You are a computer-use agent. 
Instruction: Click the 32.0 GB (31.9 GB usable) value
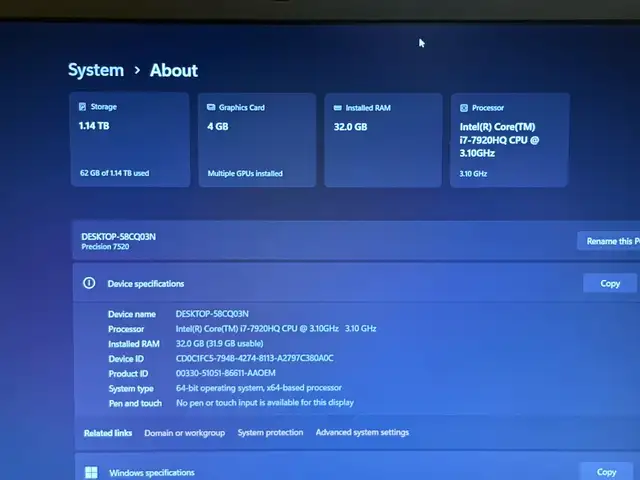point(219,343)
